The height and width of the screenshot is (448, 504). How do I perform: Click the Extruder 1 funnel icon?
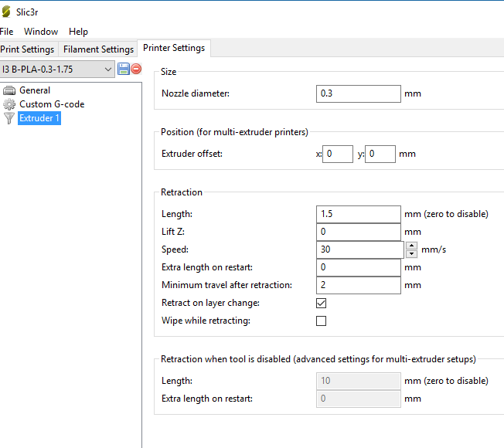(x=9, y=118)
